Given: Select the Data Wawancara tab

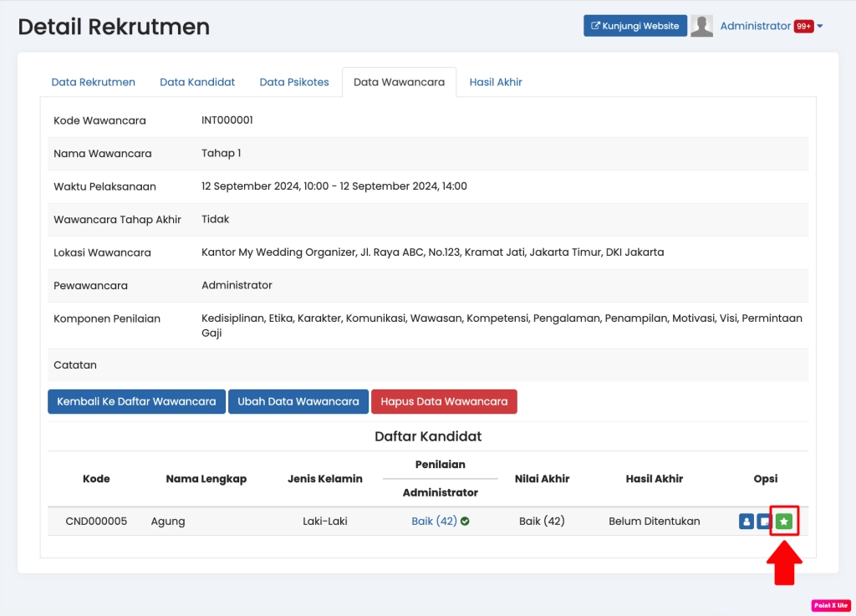Looking at the screenshot, I should point(399,82).
